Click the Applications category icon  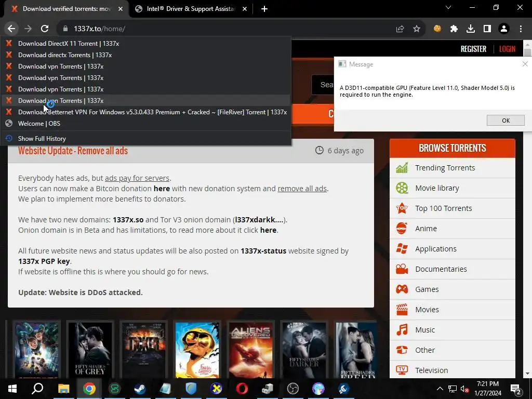[x=402, y=249]
